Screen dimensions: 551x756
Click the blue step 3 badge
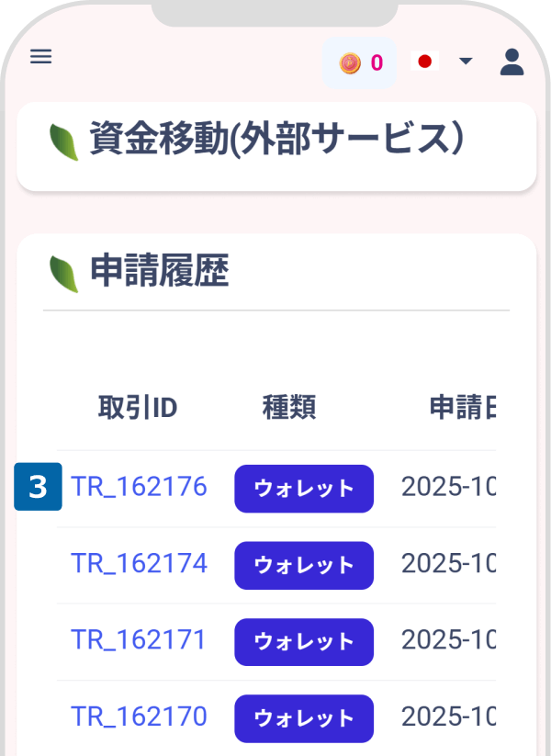38,487
